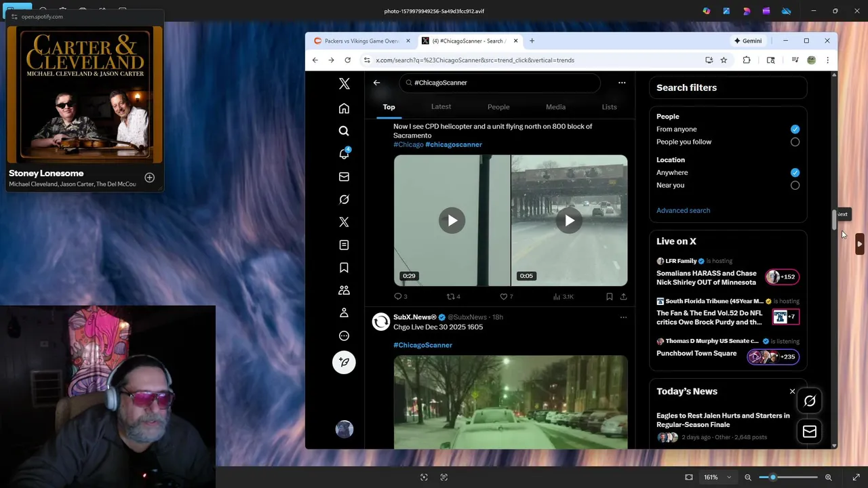Open SubX.News post more options menu
Viewport: 868px width, 488px height.
pos(623,317)
